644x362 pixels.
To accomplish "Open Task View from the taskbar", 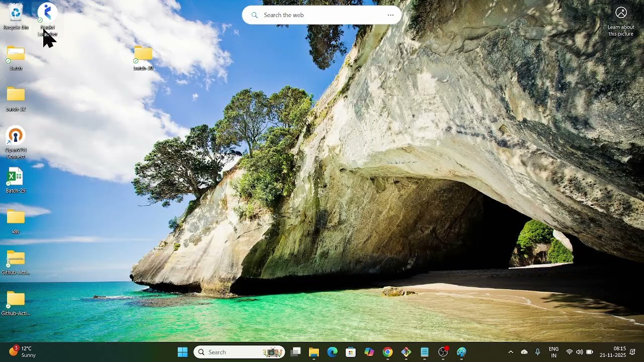I will 296,352.
